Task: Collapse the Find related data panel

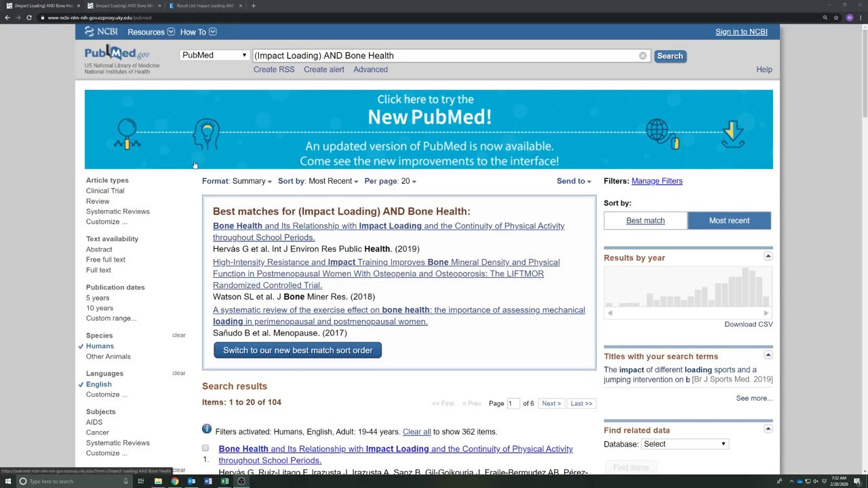Action: pos(768,428)
